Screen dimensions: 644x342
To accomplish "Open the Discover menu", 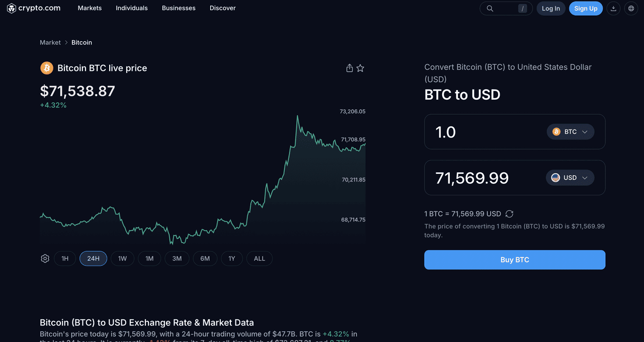I will click(x=222, y=8).
